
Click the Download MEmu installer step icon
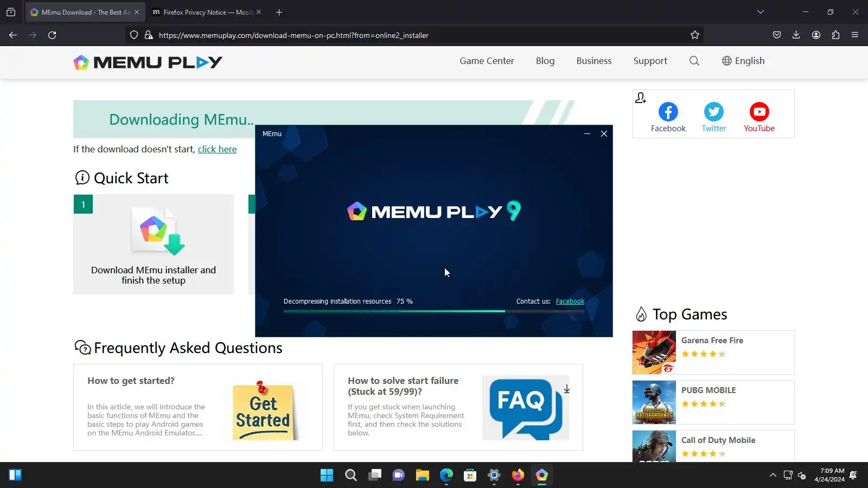pyautogui.click(x=158, y=231)
